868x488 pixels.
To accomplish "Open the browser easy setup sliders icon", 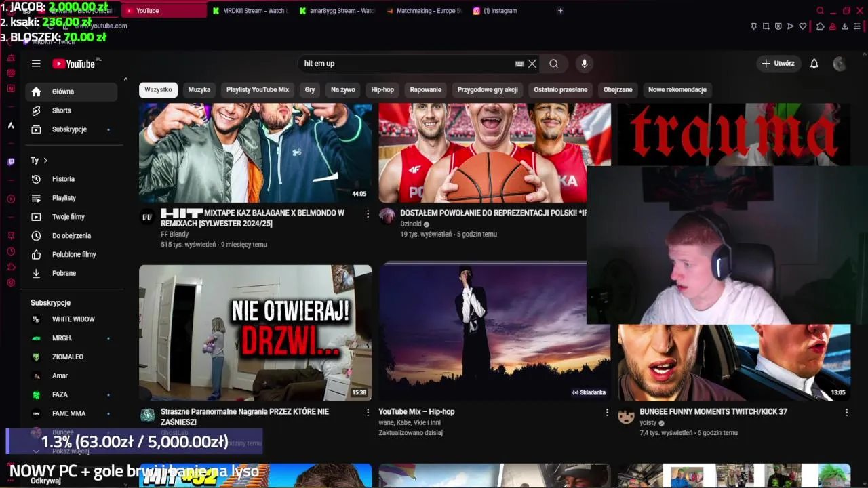I will (x=858, y=26).
